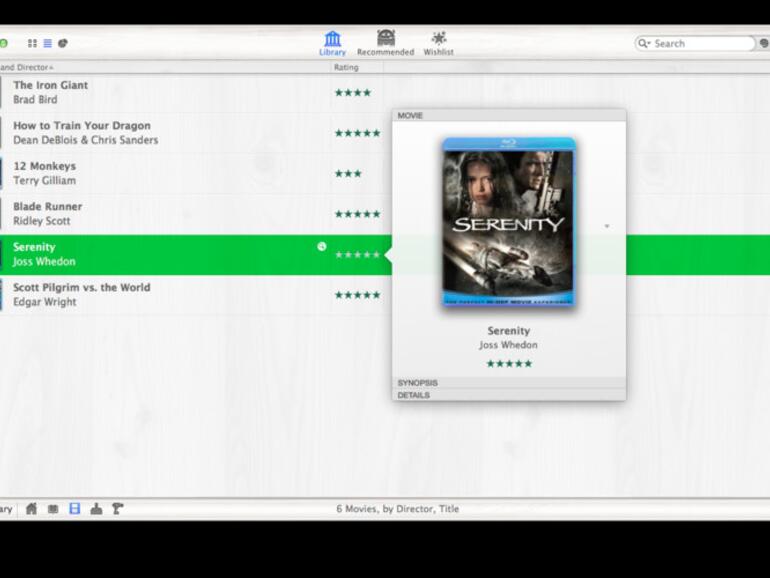Select Blade Runner row
The height and width of the screenshot is (578, 770).
click(x=192, y=214)
